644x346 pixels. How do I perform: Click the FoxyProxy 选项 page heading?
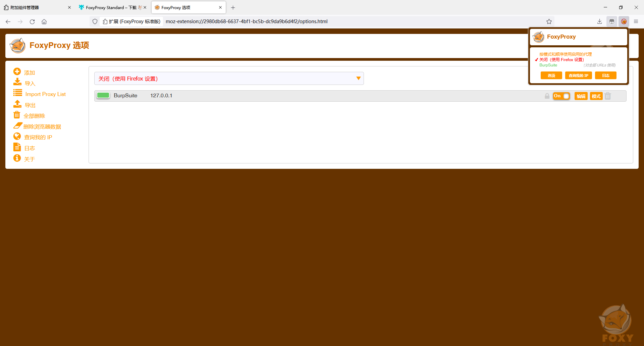tap(59, 45)
